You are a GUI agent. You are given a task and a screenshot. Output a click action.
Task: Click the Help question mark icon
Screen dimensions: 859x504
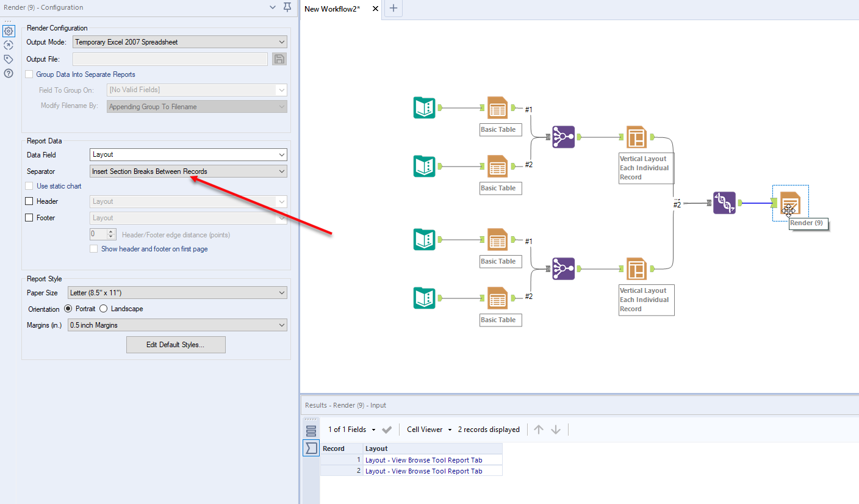[8, 74]
